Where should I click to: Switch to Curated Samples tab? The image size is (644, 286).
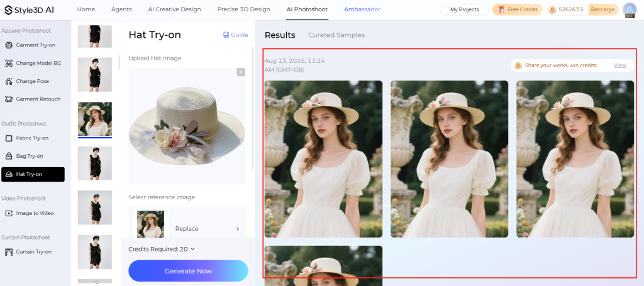(x=336, y=35)
